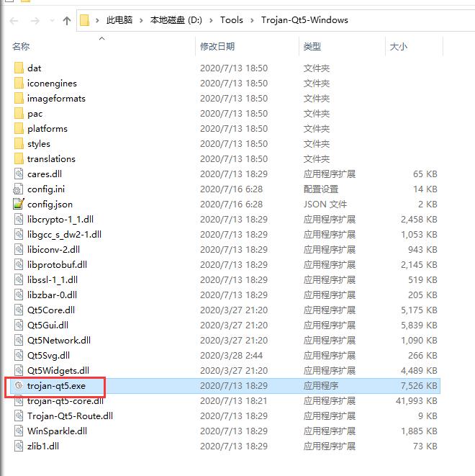The height and width of the screenshot is (476, 475).
Task: Select file name Trojan-Qt5-Route.dll
Action: (x=70, y=416)
